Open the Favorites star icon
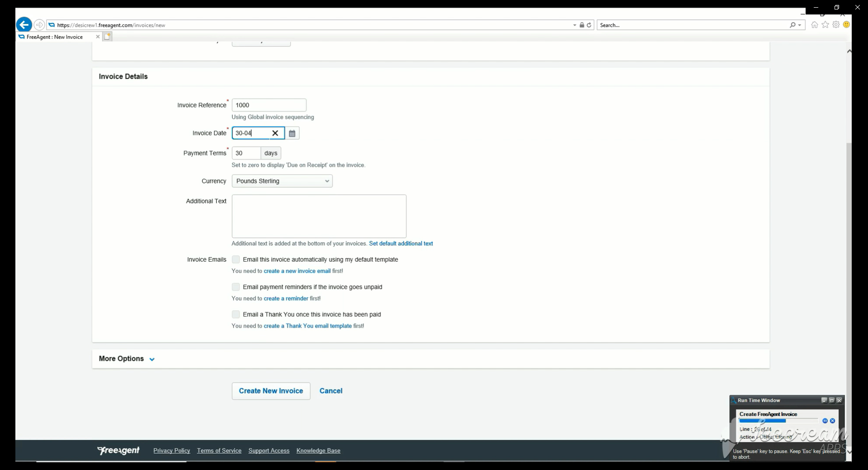This screenshot has height=470, width=868. pyautogui.click(x=826, y=25)
